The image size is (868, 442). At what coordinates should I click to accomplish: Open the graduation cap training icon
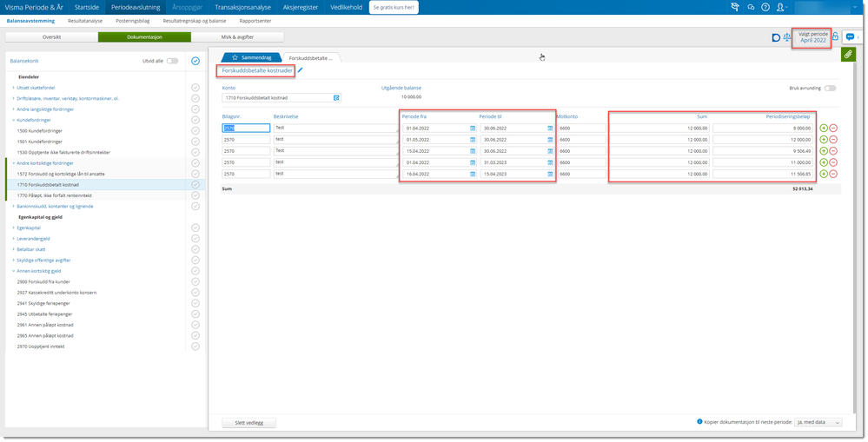click(735, 7)
